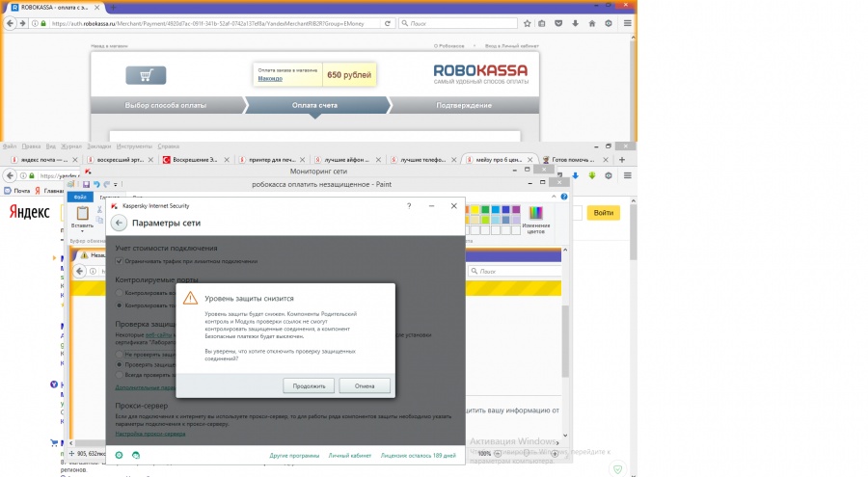
Task: Click Продолжить in warning dialog
Action: 309,385
